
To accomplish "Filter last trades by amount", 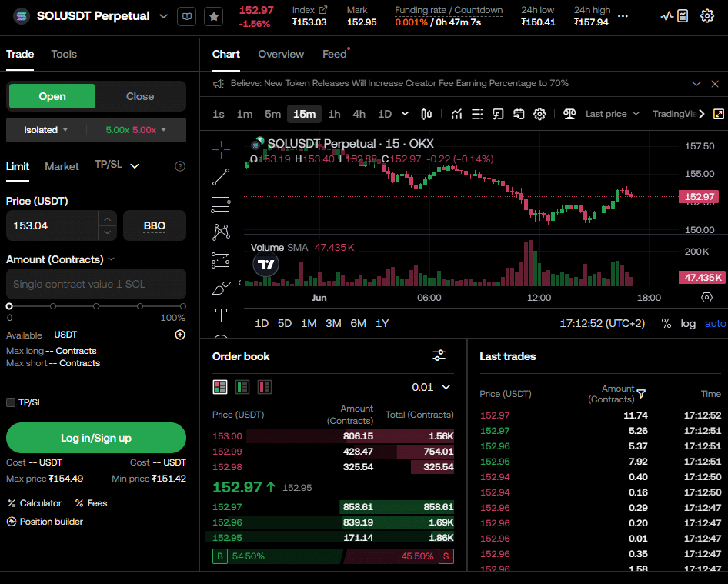I will point(641,394).
